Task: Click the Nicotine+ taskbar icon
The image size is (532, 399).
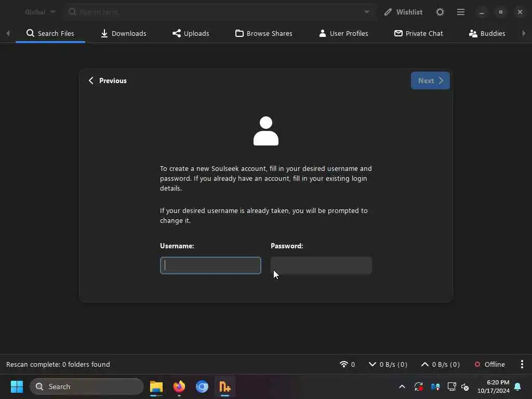Action: click(x=225, y=387)
